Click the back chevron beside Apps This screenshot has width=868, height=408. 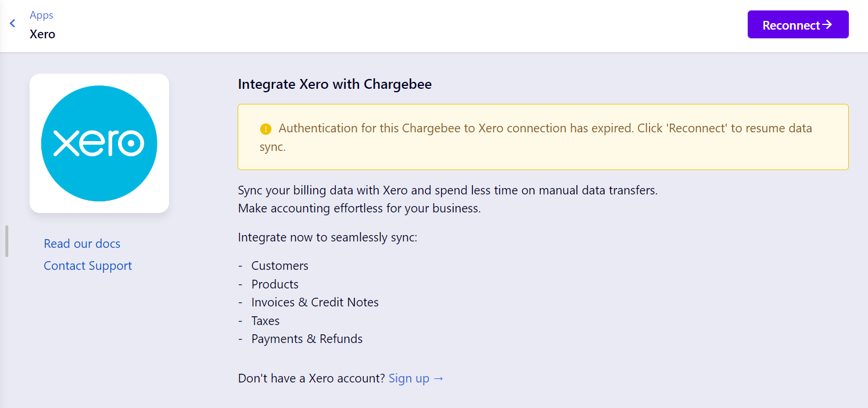(12, 24)
